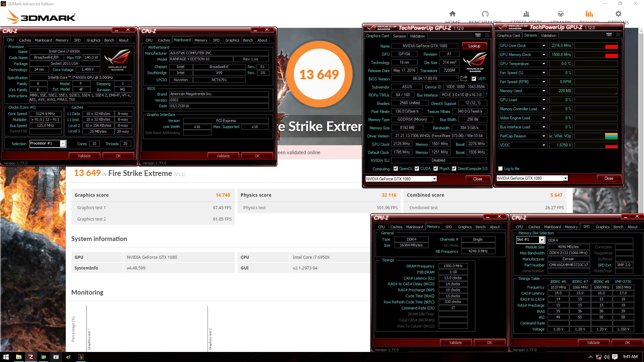Click the orange 13 649 score circle
The width and height of the screenshot is (644, 362).
[319, 74]
